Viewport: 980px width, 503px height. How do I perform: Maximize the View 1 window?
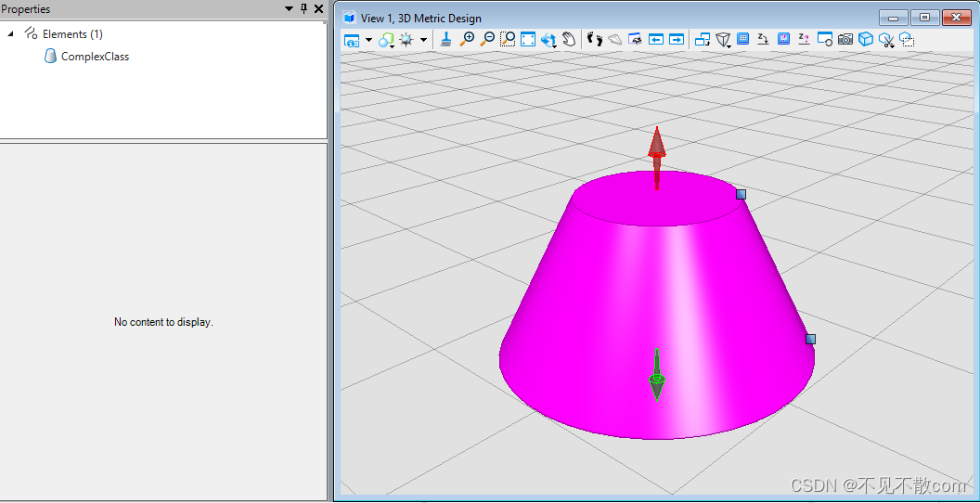coord(924,19)
